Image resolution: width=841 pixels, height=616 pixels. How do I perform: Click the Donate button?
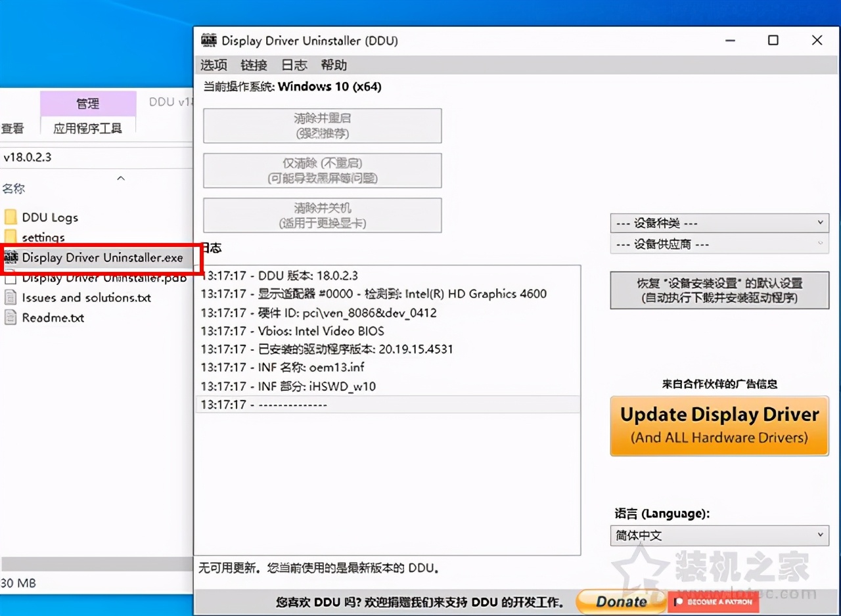coord(619,602)
